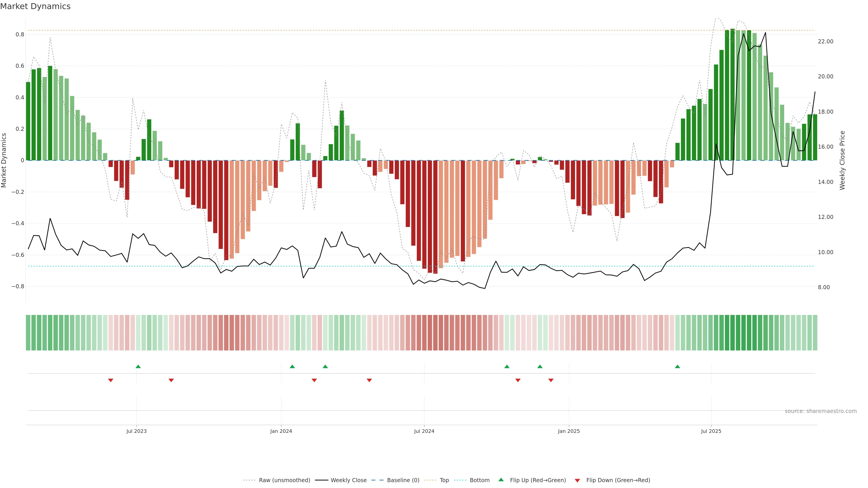Click the first green flip-up marker after Jan 2024
The height and width of the screenshot is (488, 868).
tap(292, 366)
